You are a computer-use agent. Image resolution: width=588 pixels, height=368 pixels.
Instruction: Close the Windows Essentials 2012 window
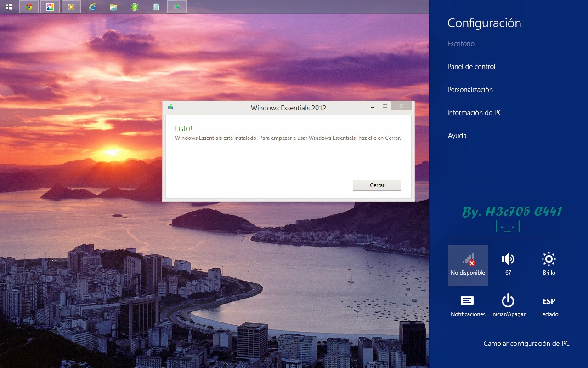pyautogui.click(x=401, y=107)
